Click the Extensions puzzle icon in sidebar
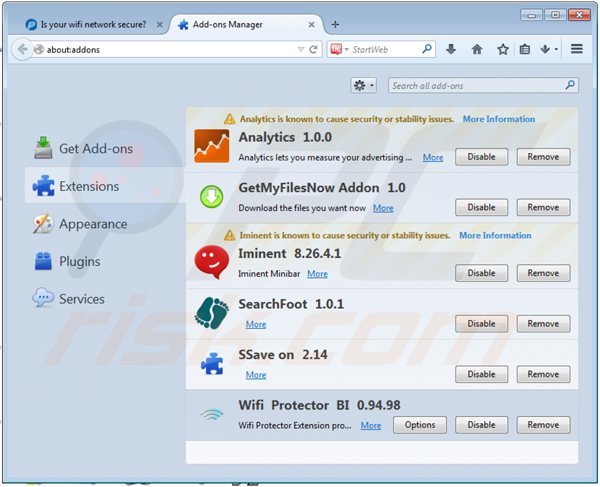This screenshot has height=487, width=600. point(44,186)
